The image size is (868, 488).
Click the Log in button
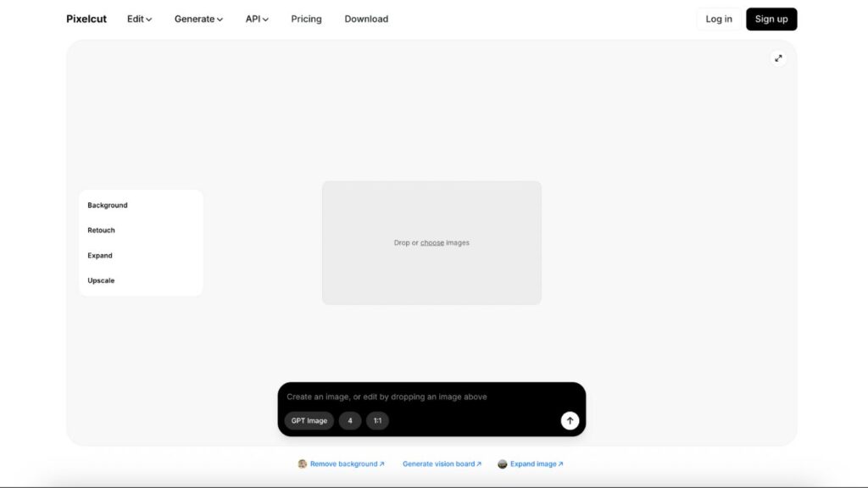click(718, 19)
